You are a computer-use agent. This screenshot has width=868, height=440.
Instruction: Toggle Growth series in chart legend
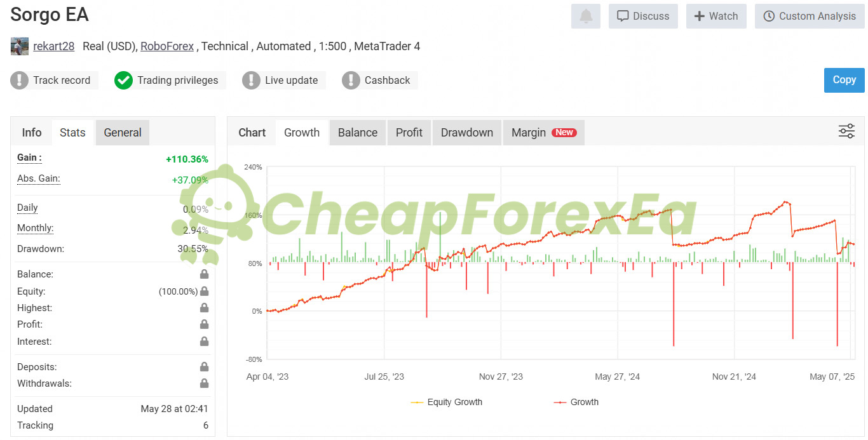(x=576, y=402)
